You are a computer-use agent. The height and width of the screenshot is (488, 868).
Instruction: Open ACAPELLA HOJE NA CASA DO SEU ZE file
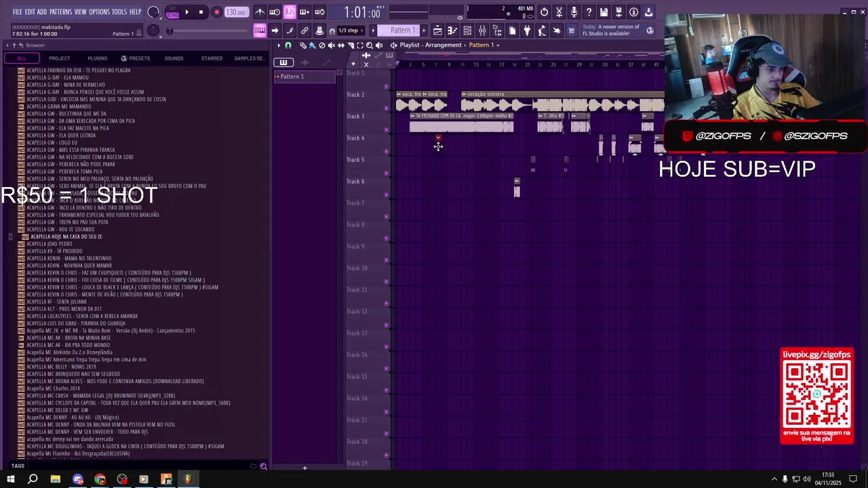point(66,237)
